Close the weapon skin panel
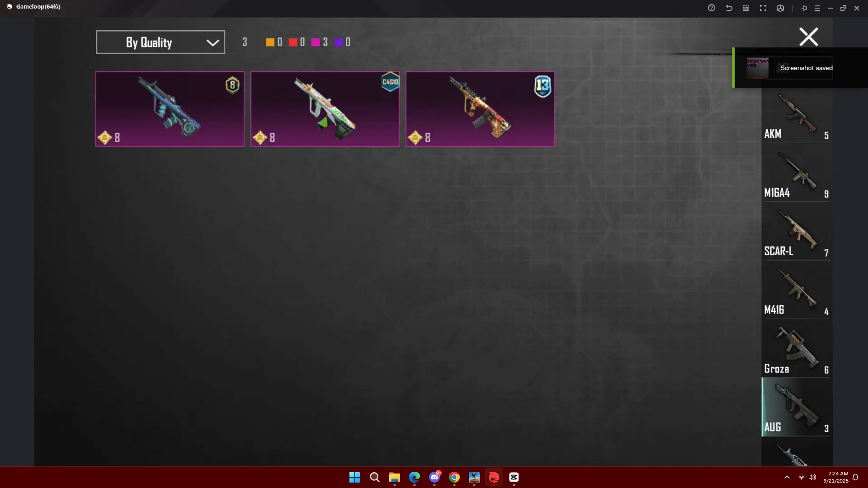Screen dimensions: 868x488 (x=808, y=37)
